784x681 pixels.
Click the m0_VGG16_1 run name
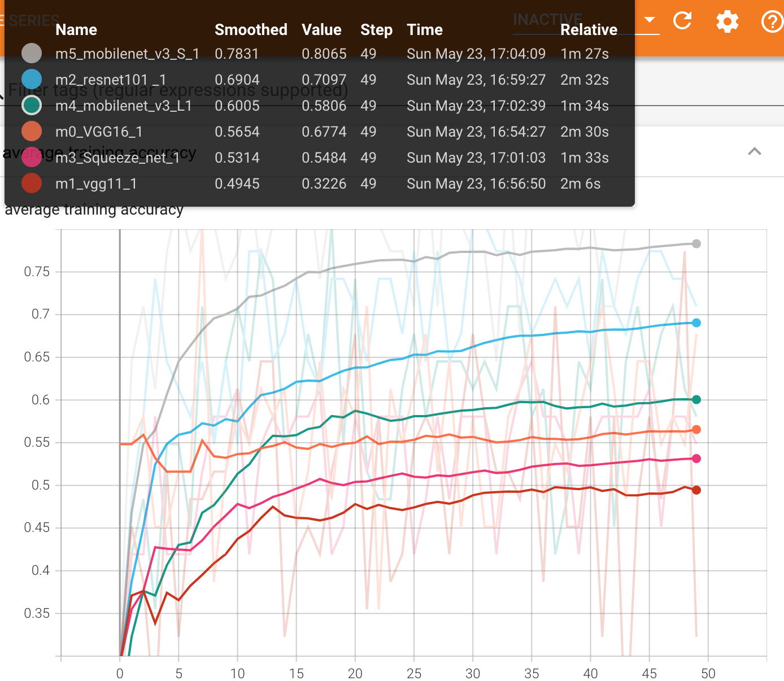click(x=99, y=132)
